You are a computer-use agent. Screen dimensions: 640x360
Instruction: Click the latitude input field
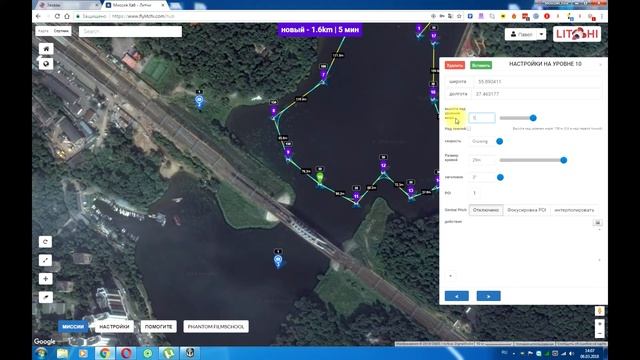tap(537, 82)
